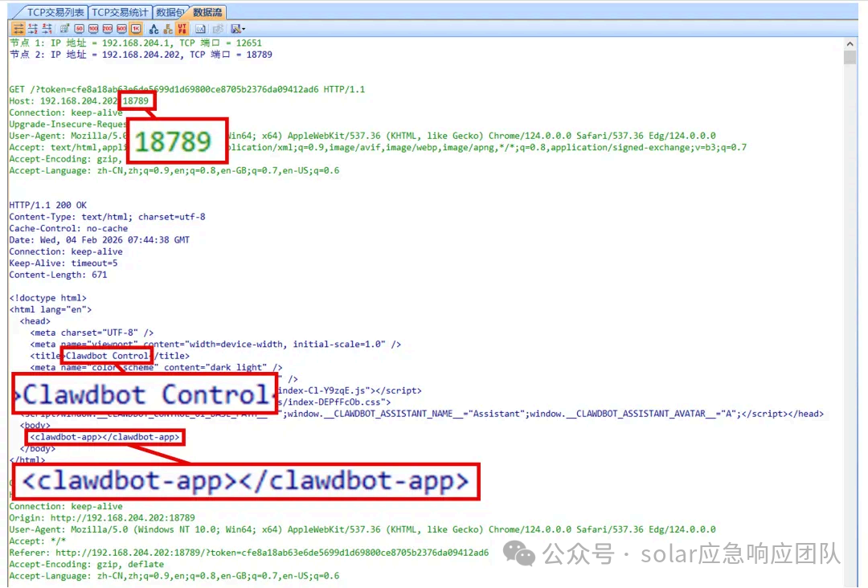Set display limit to 200 icon
This screenshot has height=588, width=868.
tap(108, 28)
